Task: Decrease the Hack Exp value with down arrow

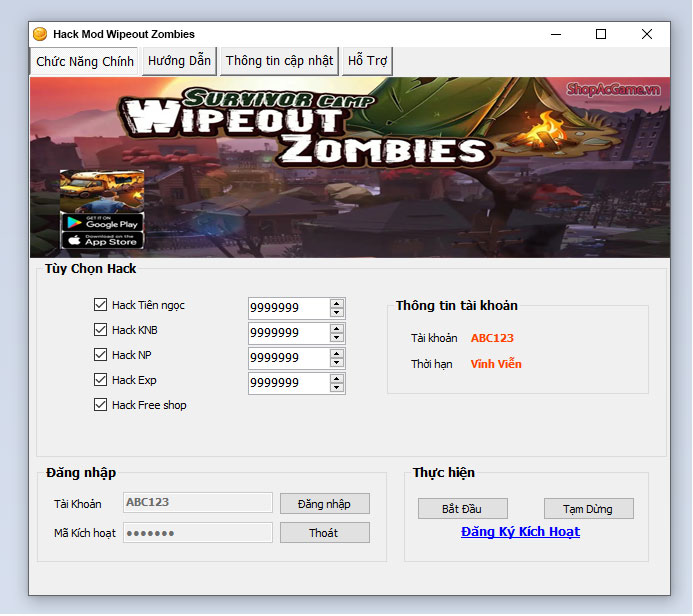Action: (x=337, y=388)
